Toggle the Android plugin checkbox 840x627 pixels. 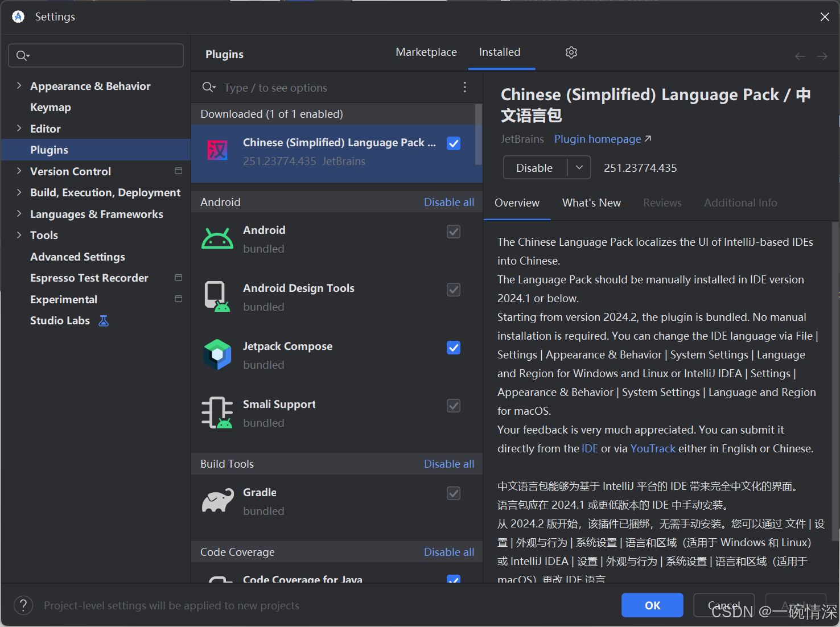click(454, 232)
